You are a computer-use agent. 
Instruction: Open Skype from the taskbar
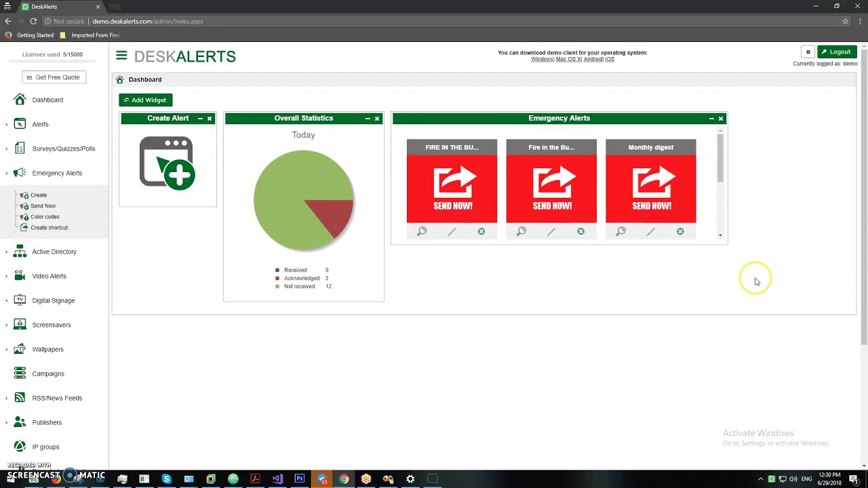coord(166,479)
